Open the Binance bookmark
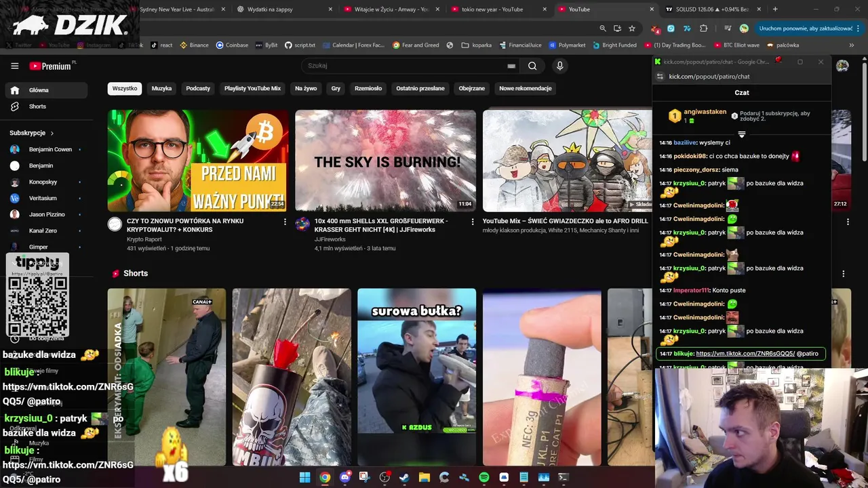 pyautogui.click(x=194, y=45)
